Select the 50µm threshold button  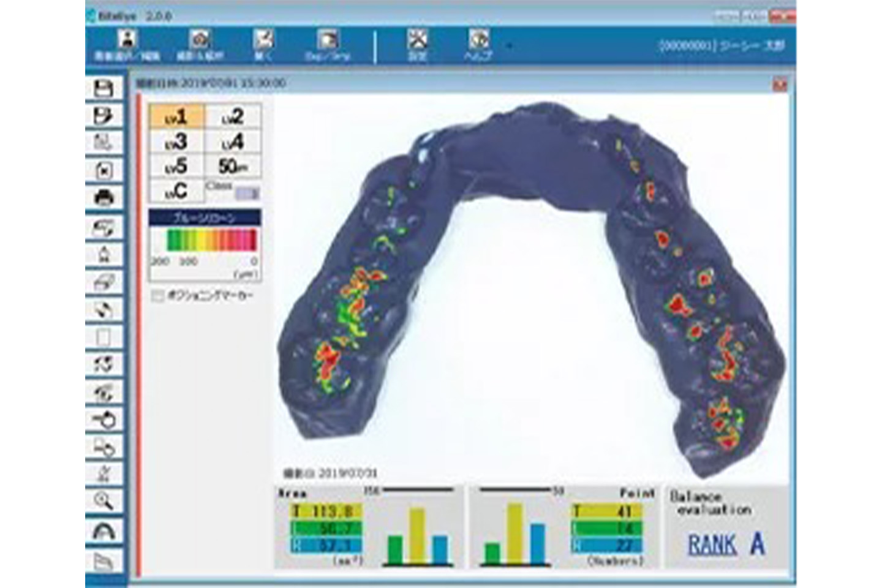[x=232, y=166]
